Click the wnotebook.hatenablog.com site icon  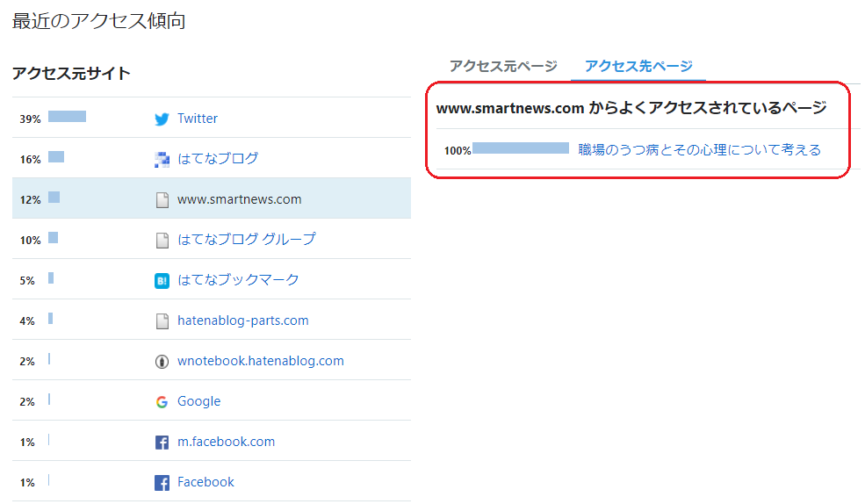162,362
